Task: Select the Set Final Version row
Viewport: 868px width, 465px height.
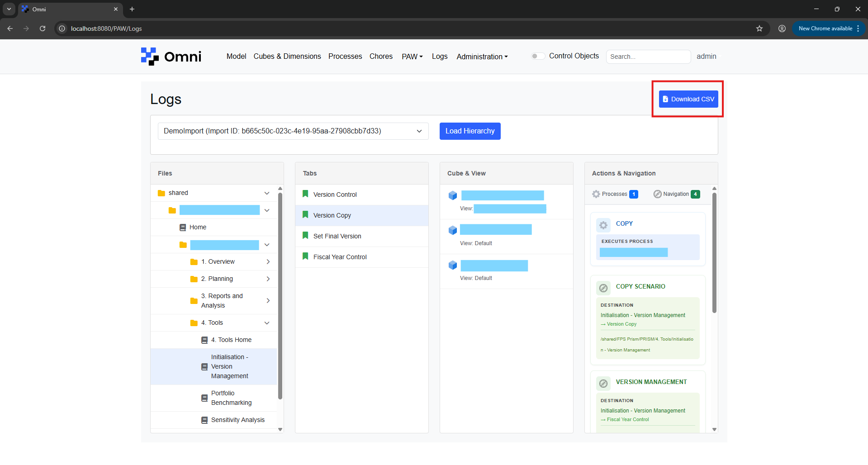Action: 362,236
